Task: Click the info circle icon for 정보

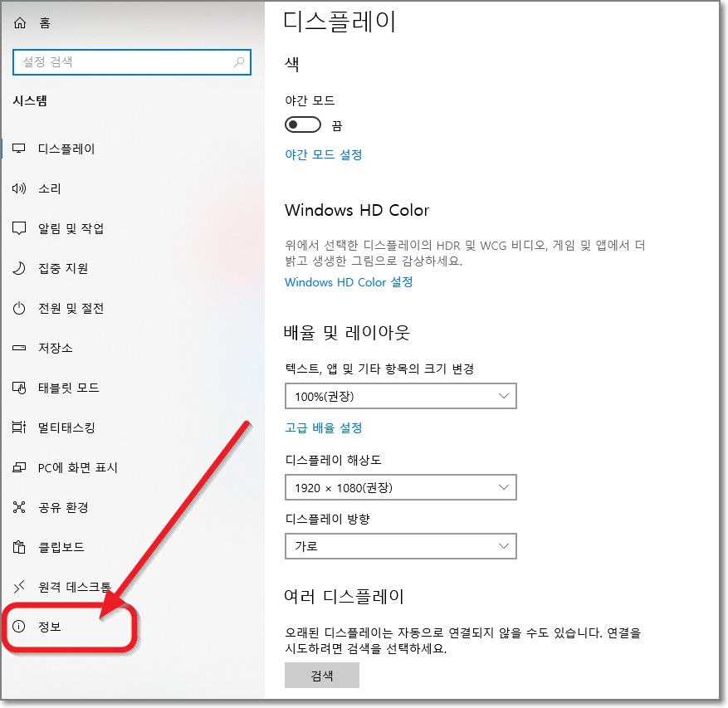Action: pyautogui.click(x=18, y=627)
